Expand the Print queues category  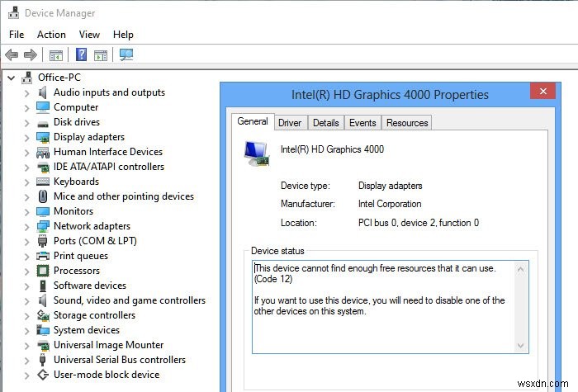coord(26,257)
